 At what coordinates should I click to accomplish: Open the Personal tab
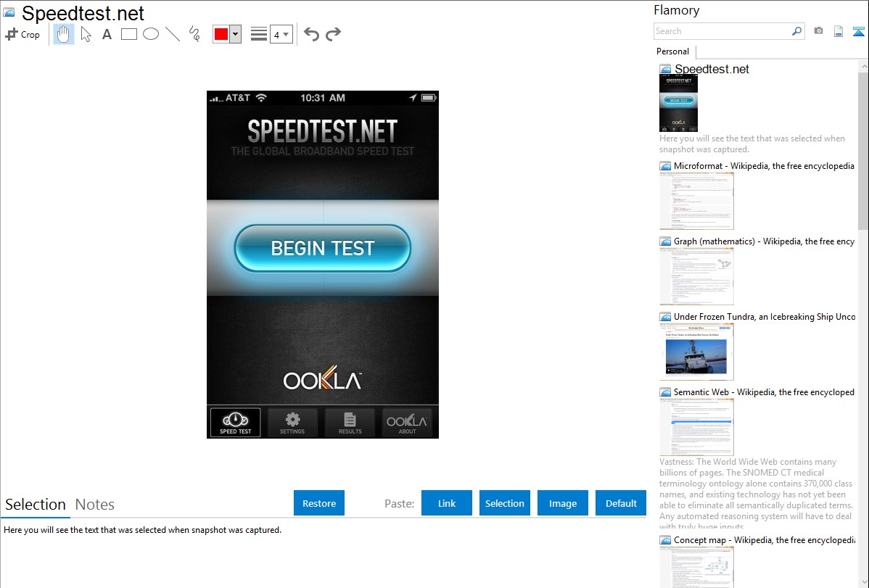pos(672,51)
